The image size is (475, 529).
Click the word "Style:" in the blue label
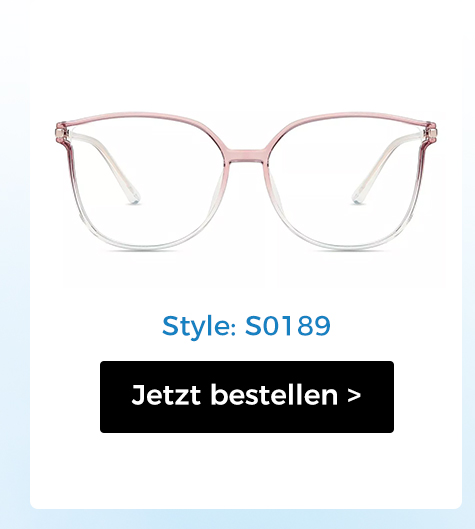(x=199, y=326)
